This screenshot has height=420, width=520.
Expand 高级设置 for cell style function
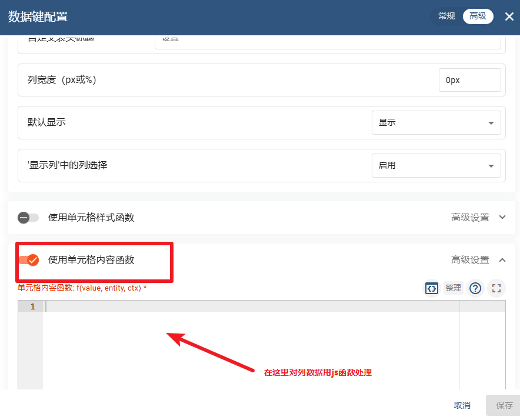pyautogui.click(x=478, y=217)
